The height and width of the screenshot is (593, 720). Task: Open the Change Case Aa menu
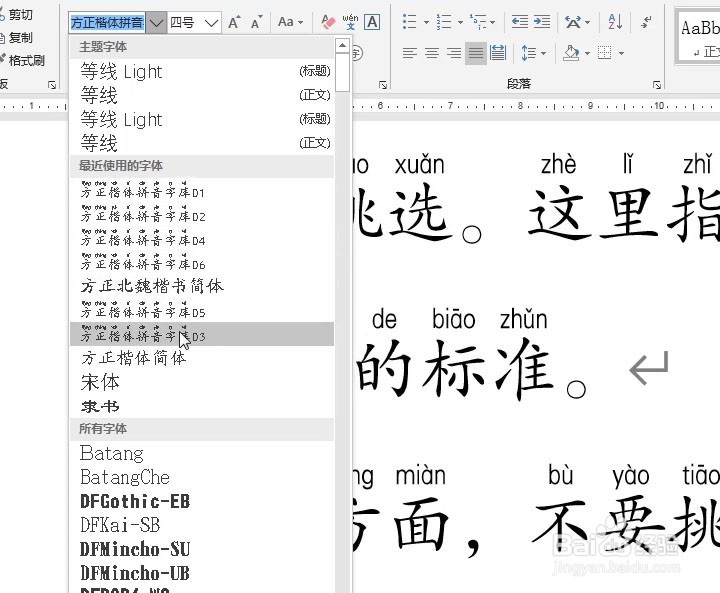point(290,22)
